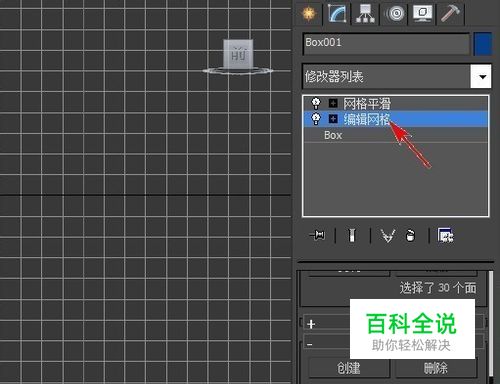500x384 pixels.
Task: Remove modifier from the stack icon
Action: 411,236
